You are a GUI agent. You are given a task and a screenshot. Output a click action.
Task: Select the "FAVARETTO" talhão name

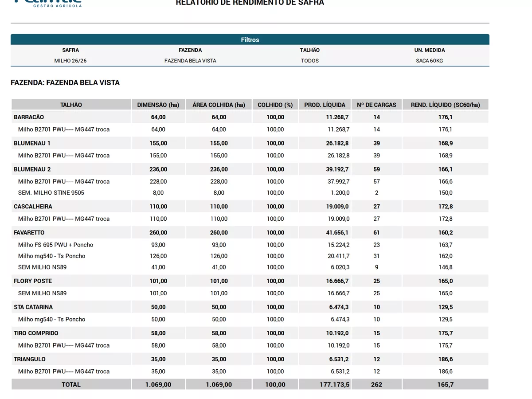pos(29,233)
